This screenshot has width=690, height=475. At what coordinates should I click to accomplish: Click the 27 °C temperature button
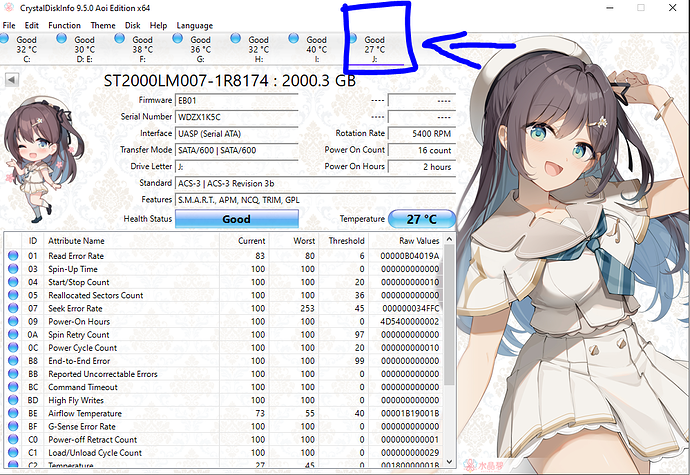[421, 218]
